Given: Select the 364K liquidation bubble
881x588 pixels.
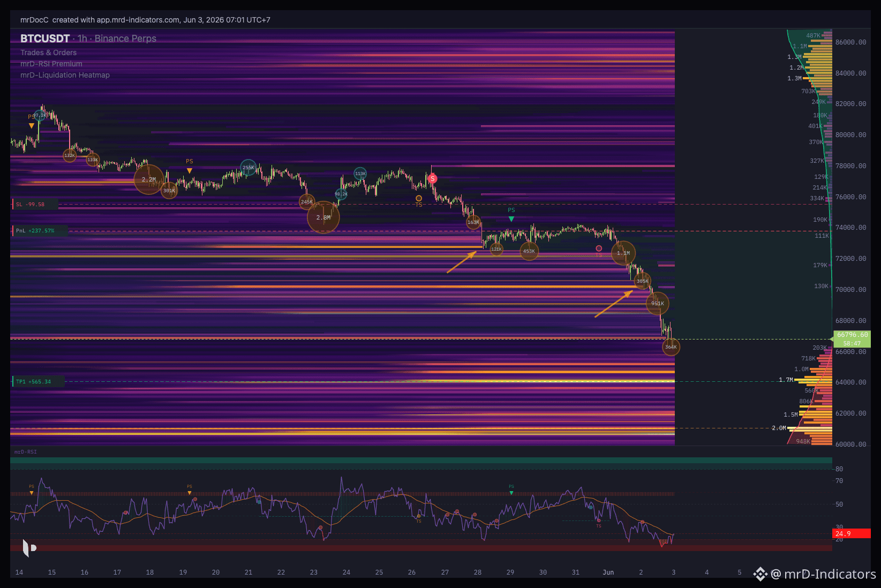Looking at the screenshot, I should [x=671, y=347].
